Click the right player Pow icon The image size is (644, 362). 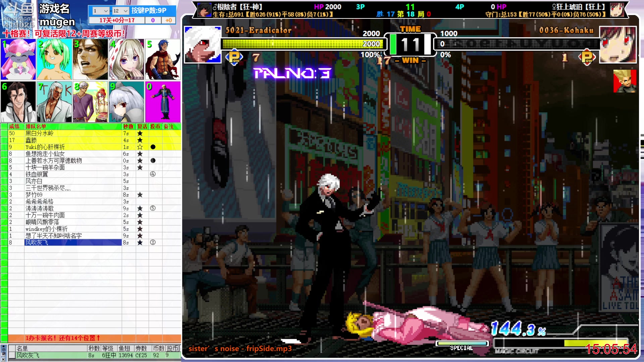(587, 57)
